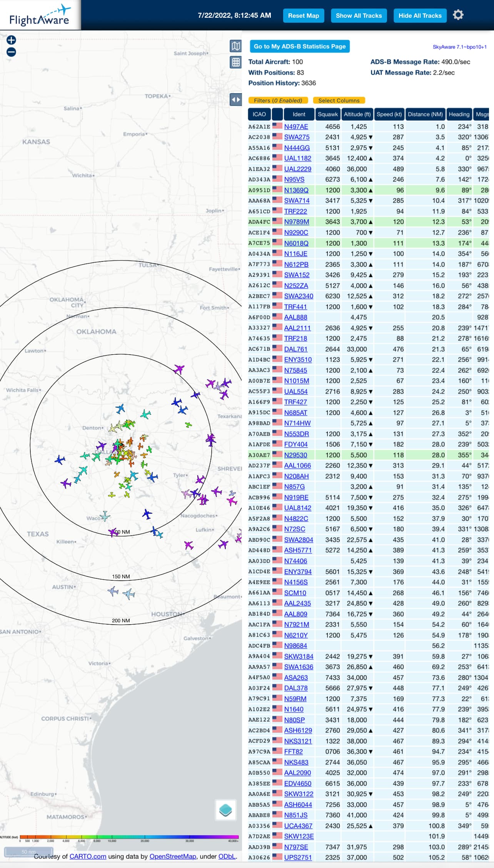Click the SkyAware 7.1~bpo10+1 version link
494x868 pixels.
point(460,47)
